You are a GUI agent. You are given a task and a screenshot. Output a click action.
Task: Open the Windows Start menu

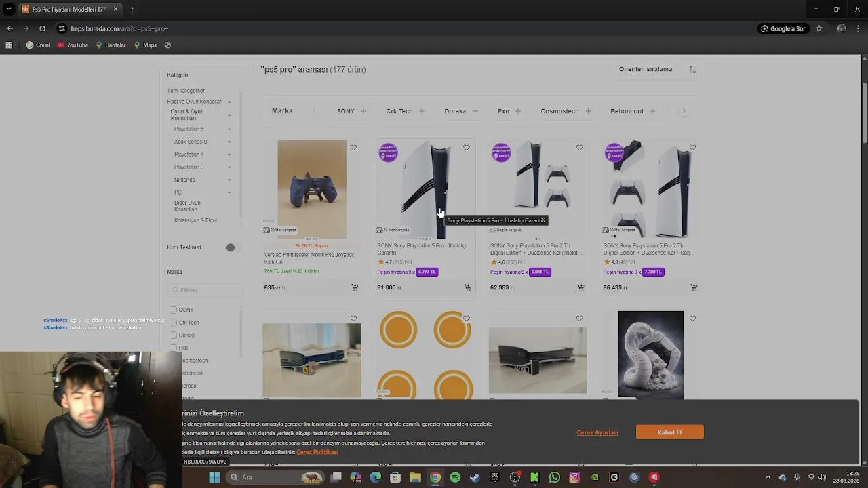(x=214, y=477)
